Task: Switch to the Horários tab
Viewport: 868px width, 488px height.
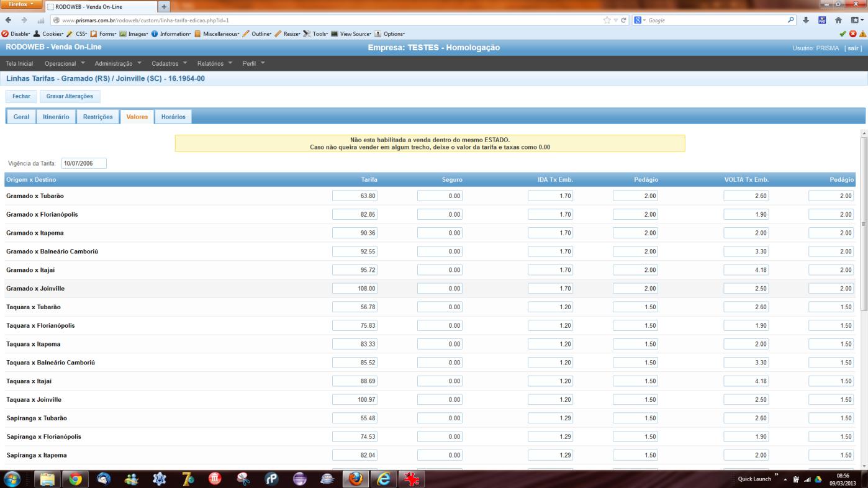Action: (x=173, y=117)
